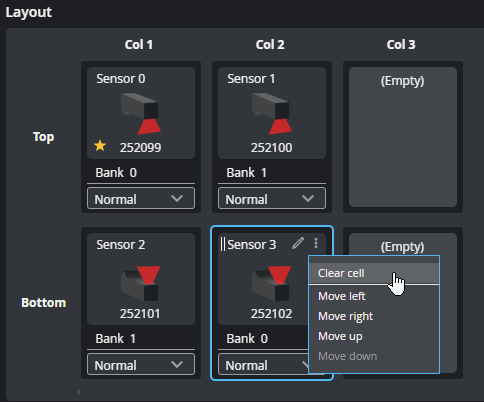Open the Normal dropdown under Sensor 0
Viewport: 484px width, 402px height.
(141, 199)
